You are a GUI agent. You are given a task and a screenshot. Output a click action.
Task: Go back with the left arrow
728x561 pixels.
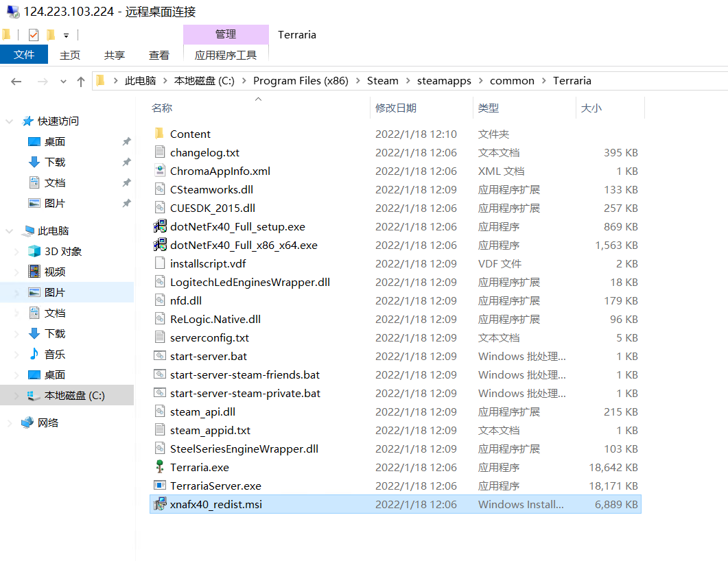click(x=16, y=82)
